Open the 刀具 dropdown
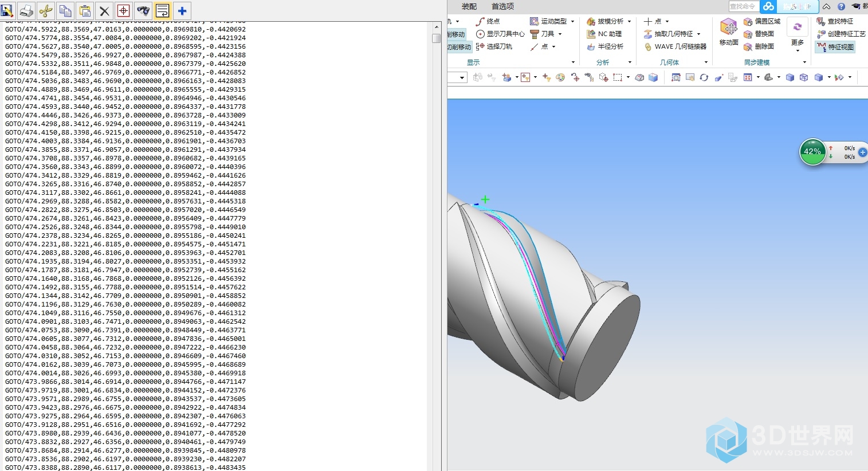 point(546,34)
